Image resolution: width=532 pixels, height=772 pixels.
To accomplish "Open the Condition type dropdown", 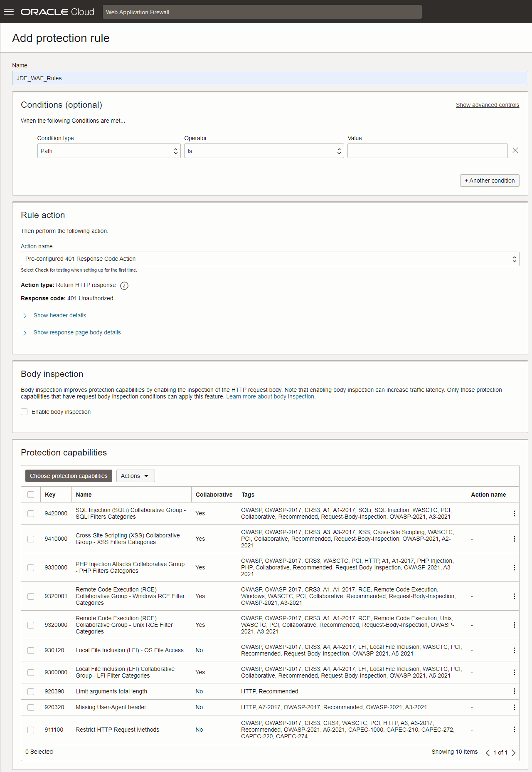I will (x=109, y=151).
